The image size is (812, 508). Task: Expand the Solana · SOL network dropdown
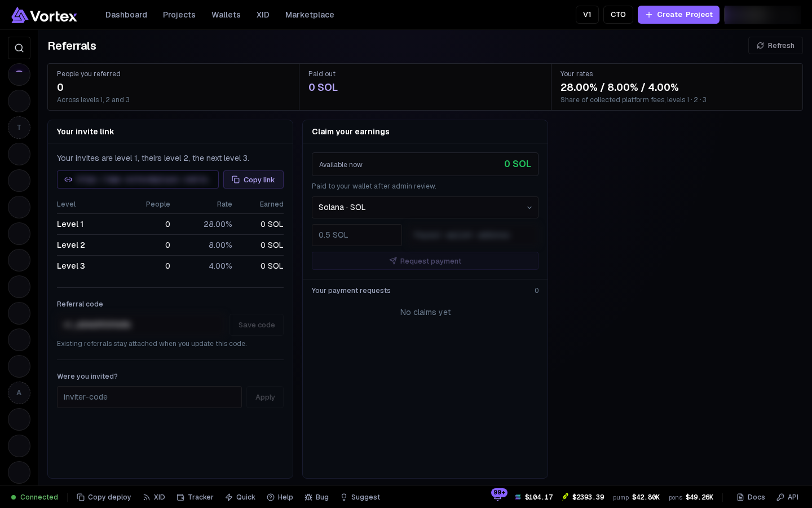tap(425, 207)
